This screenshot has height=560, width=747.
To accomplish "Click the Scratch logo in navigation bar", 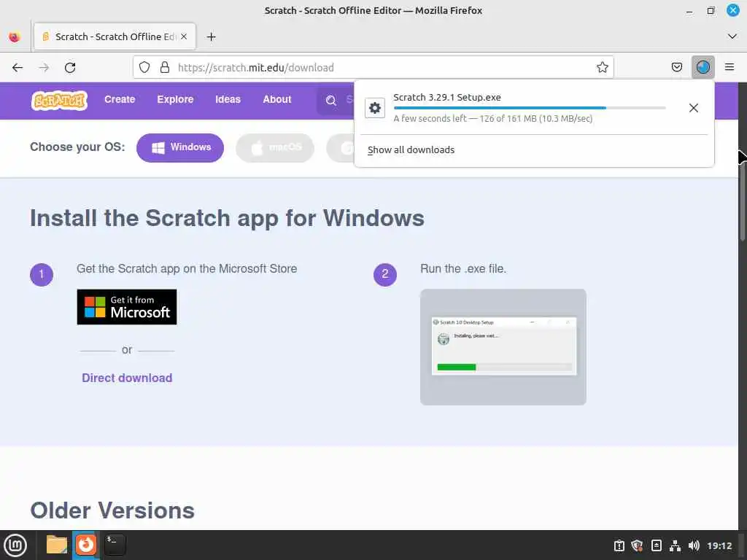I will (60, 101).
